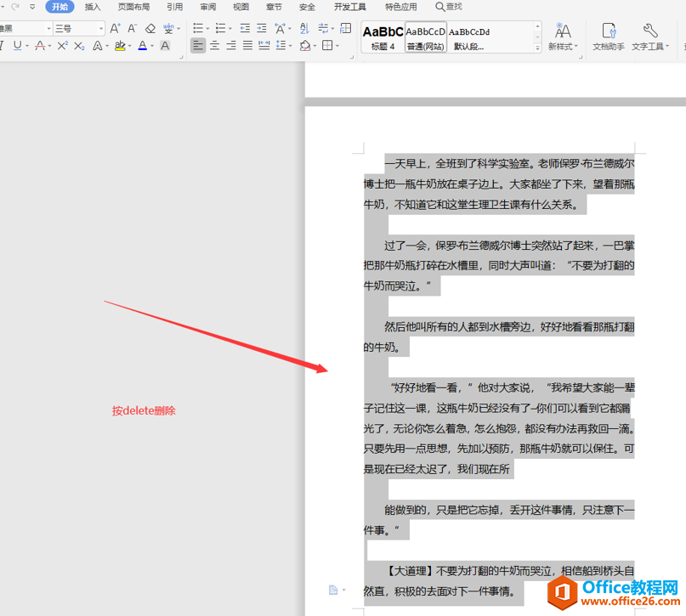Click the show table gridlines icon

(346, 29)
